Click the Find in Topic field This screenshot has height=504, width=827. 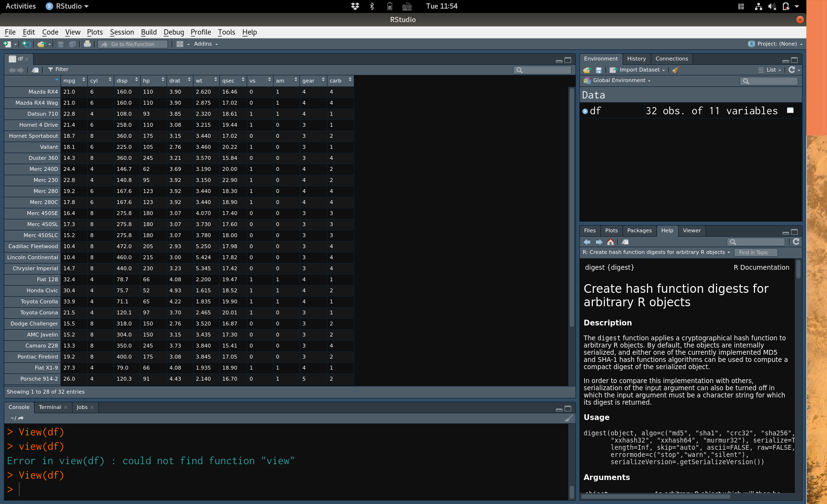pos(756,252)
